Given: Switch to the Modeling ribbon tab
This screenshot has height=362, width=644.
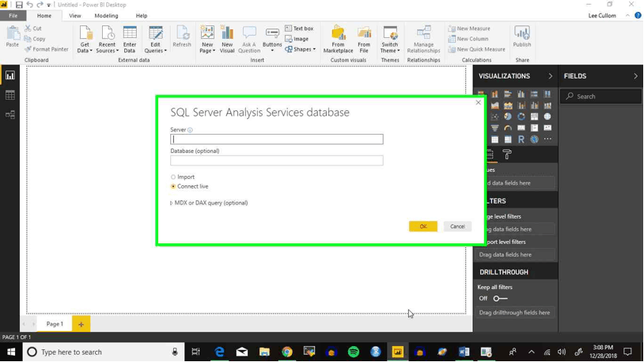Looking at the screenshot, I should [x=106, y=16].
